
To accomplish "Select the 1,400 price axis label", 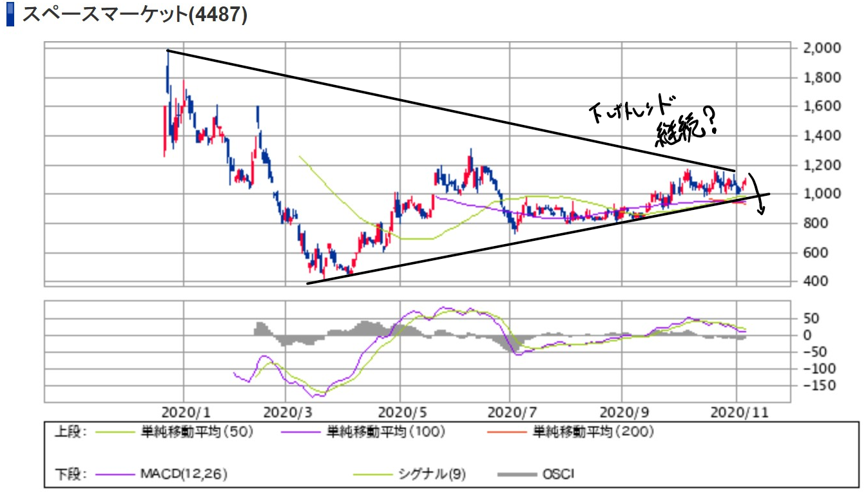I will pyautogui.click(x=822, y=136).
